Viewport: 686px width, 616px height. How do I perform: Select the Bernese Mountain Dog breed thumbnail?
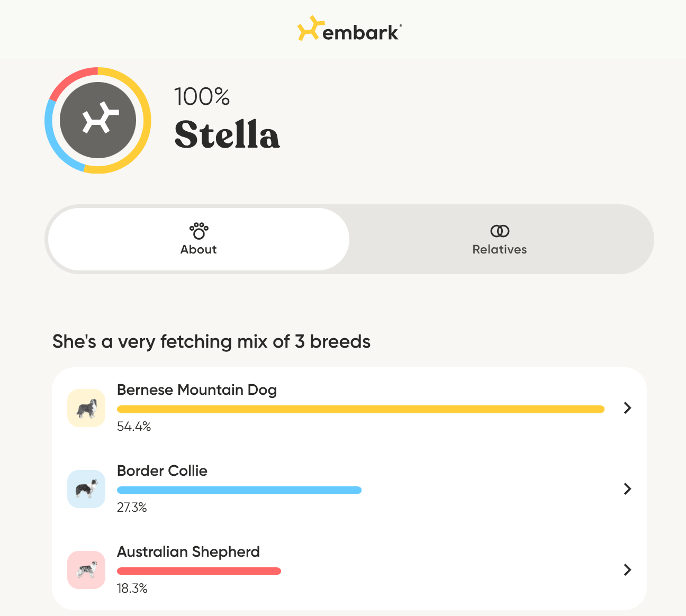tap(86, 408)
